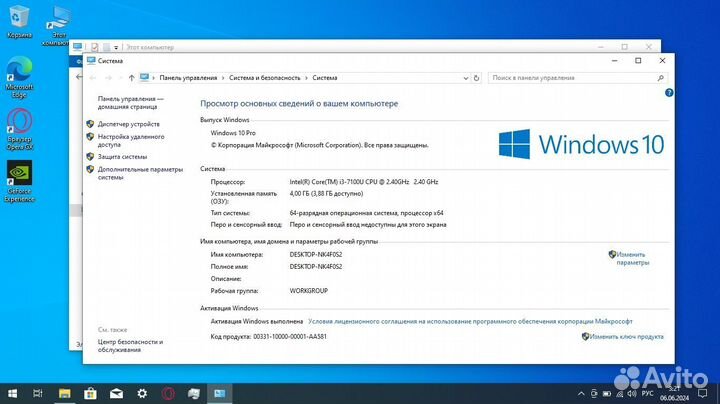Image resolution: width=720 pixels, height=404 pixels.
Task: Minimize the Система window
Action: click(x=614, y=61)
